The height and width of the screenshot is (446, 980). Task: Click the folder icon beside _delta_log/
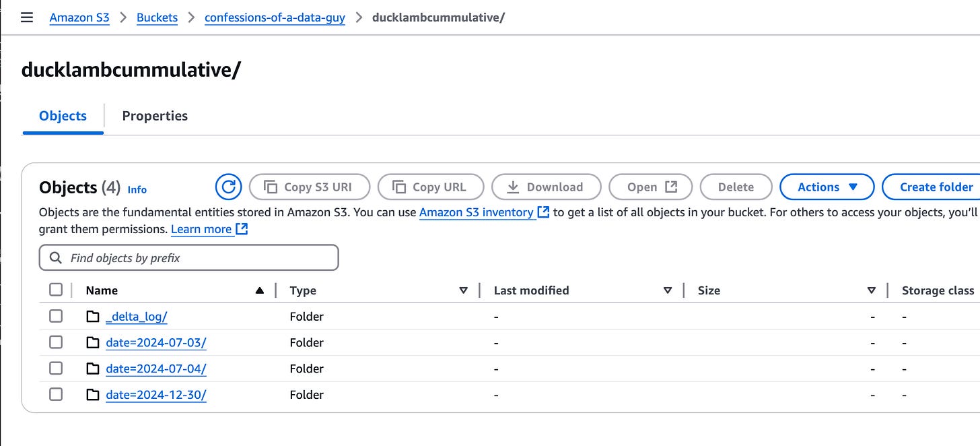point(93,315)
